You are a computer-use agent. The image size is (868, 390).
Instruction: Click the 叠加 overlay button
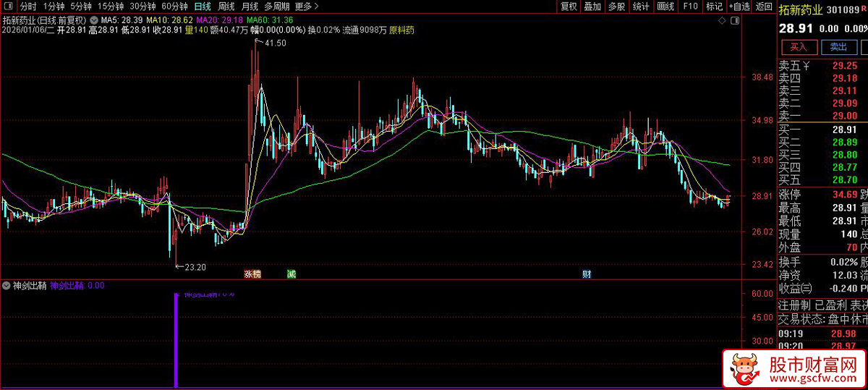[592, 7]
